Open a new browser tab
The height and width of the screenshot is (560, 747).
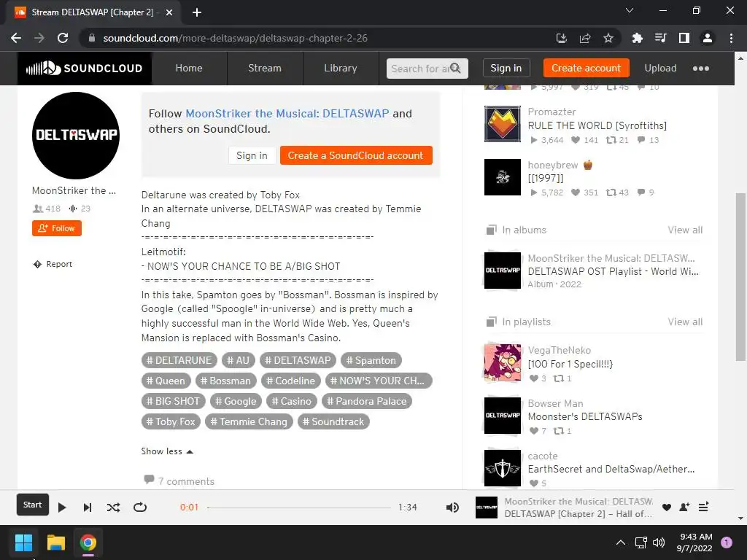tap(197, 12)
